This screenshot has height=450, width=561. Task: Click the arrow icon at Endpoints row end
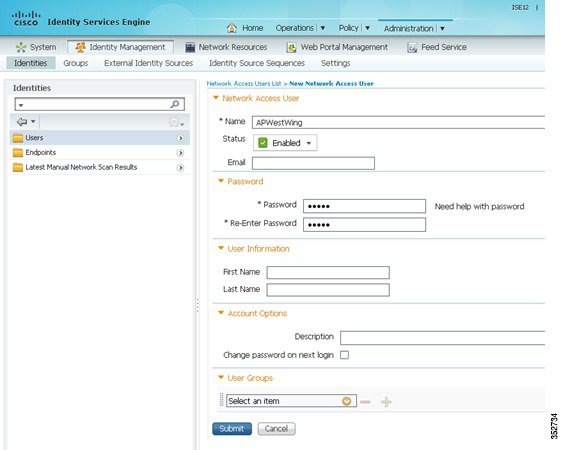tap(180, 153)
